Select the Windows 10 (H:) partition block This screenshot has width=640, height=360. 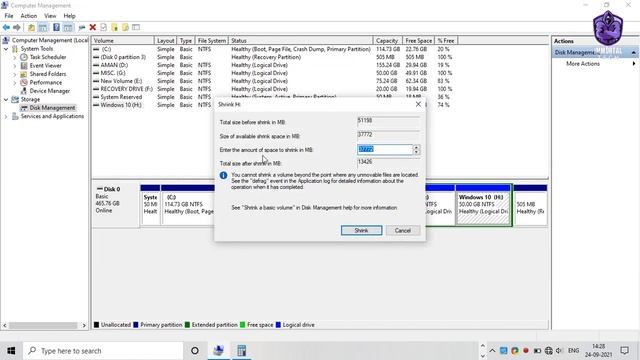(x=483, y=204)
